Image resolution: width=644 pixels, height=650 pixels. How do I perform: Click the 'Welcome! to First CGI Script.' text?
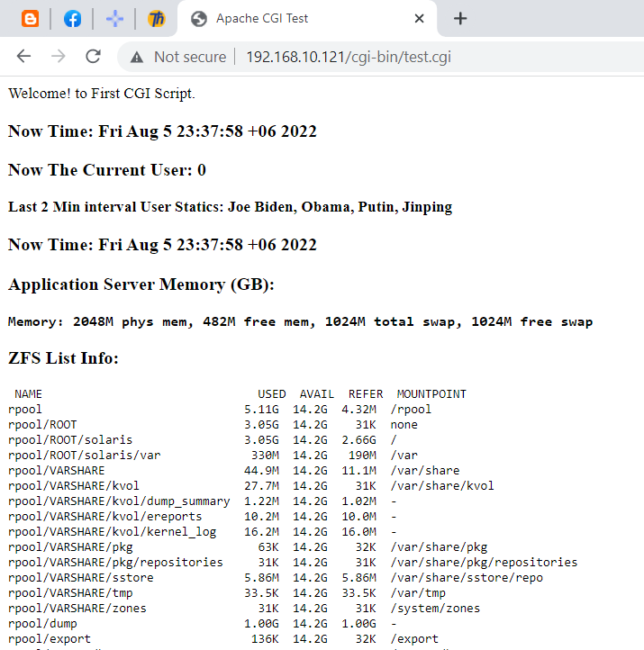point(102,94)
